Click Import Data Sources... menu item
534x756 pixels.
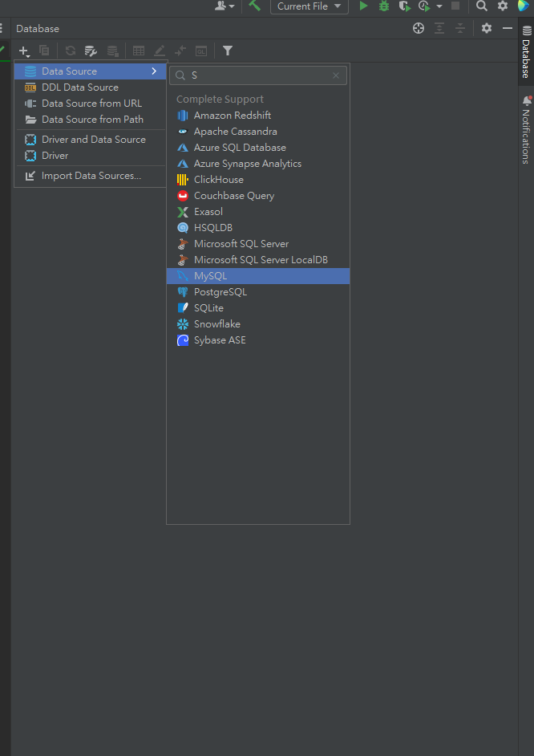pyautogui.click(x=90, y=176)
